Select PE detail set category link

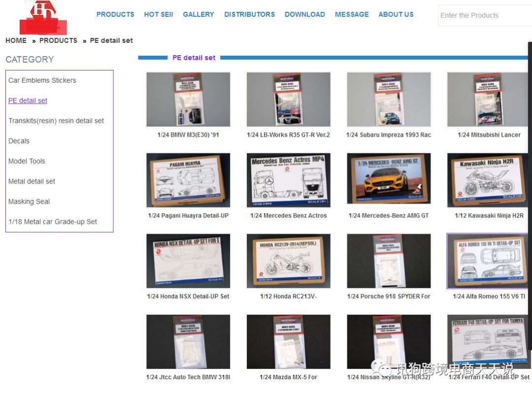click(28, 101)
